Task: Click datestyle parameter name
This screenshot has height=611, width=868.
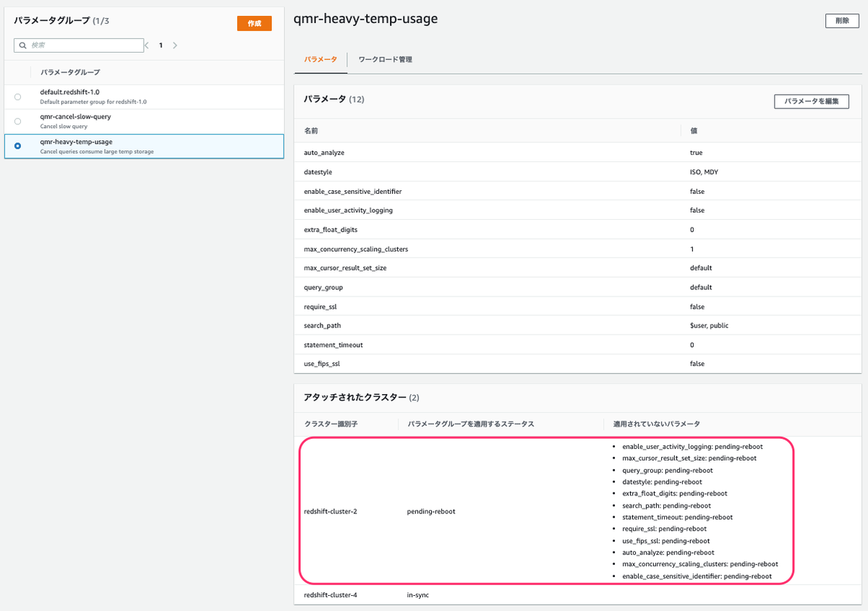Action: point(318,172)
